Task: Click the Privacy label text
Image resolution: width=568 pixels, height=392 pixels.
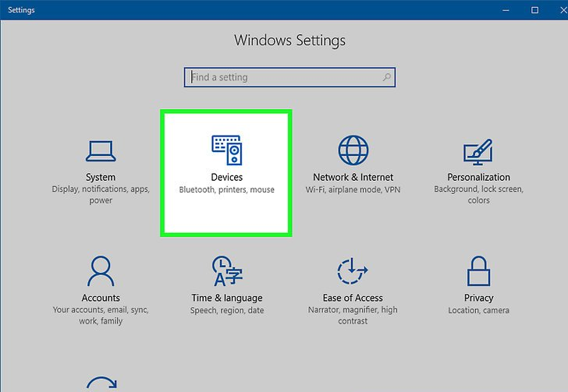Action: click(478, 298)
